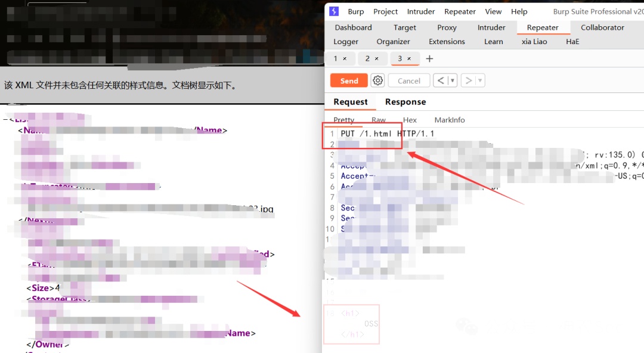Viewport: 644px width, 353px height.
Task: Click the PUT /1.html request line
Action: click(388, 134)
